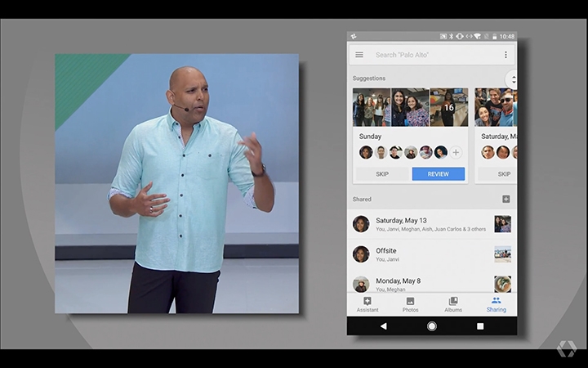Screen dimensions: 588x368
Task: Open the Saturday, May 13 album thumbnail
Action: pyautogui.click(x=502, y=224)
